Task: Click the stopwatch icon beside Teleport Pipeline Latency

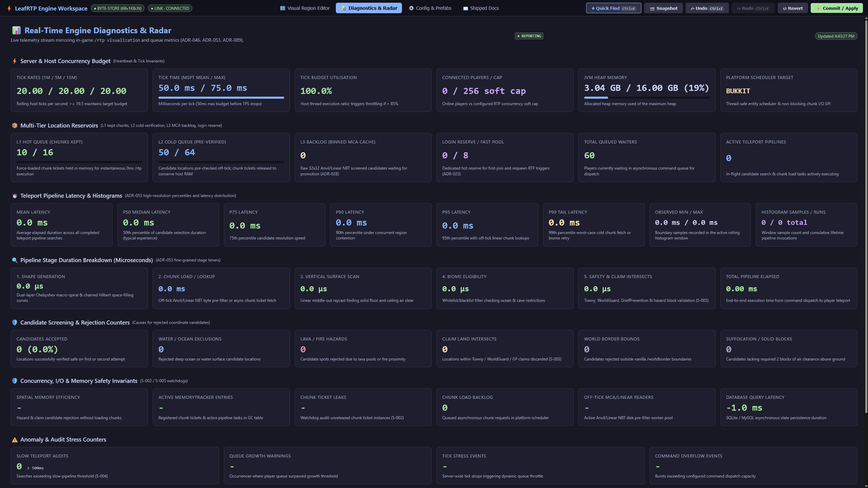Action: point(15,196)
